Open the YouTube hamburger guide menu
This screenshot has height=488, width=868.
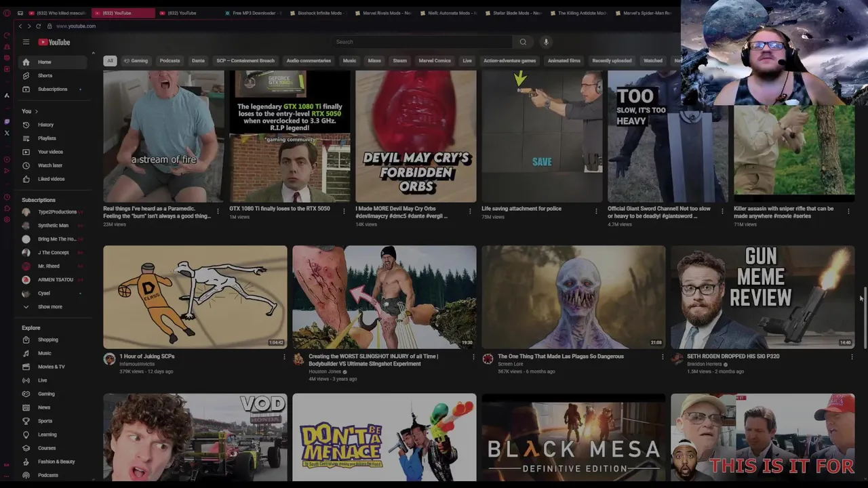click(x=26, y=42)
